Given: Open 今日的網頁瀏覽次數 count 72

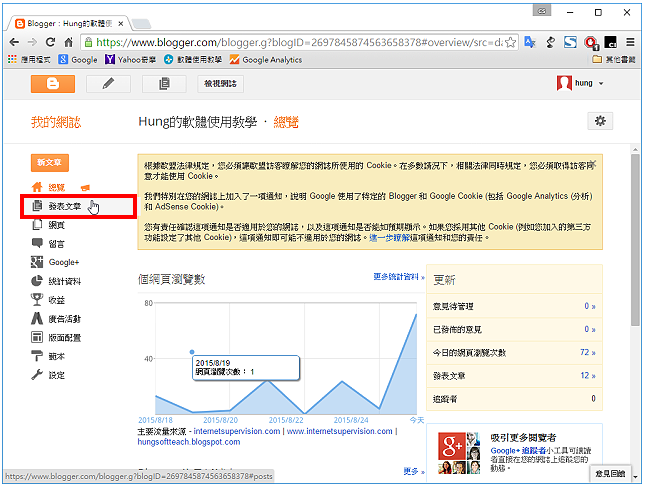Looking at the screenshot, I should (x=588, y=353).
